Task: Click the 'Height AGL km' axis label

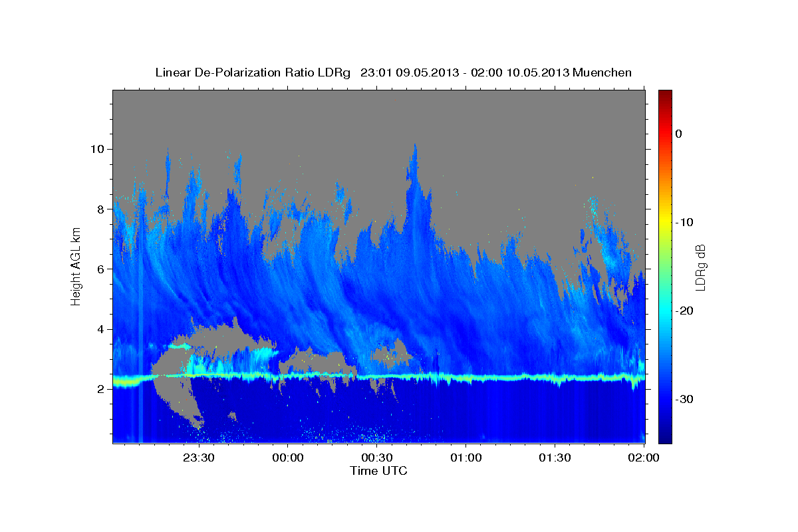Action: click(x=76, y=267)
